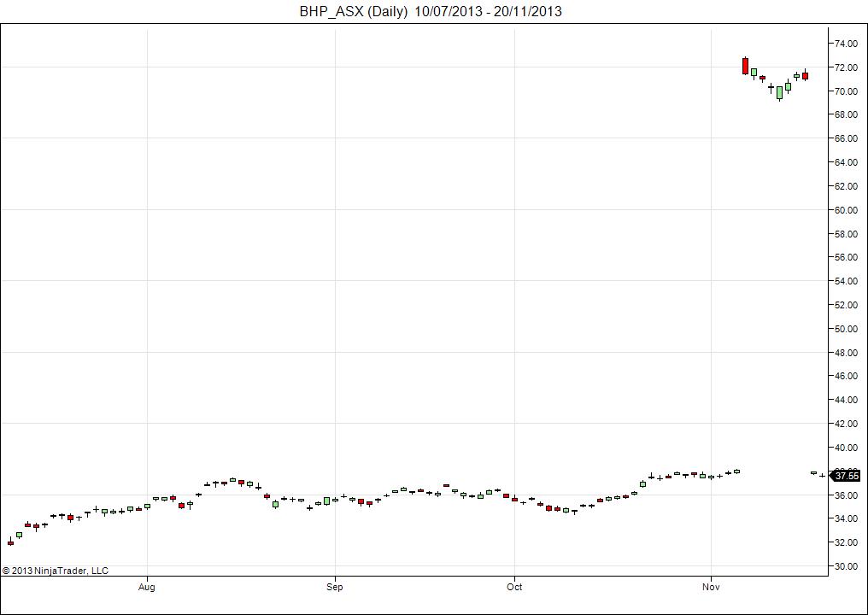The width and height of the screenshot is (868, 615).
Task: Click the current price marker 37.55
Action: 847,476
